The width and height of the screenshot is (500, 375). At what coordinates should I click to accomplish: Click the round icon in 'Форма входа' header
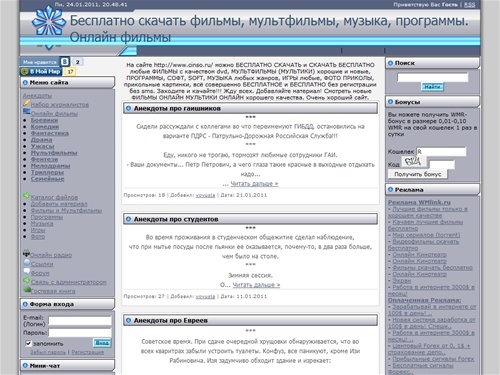(x=25, y=304)
